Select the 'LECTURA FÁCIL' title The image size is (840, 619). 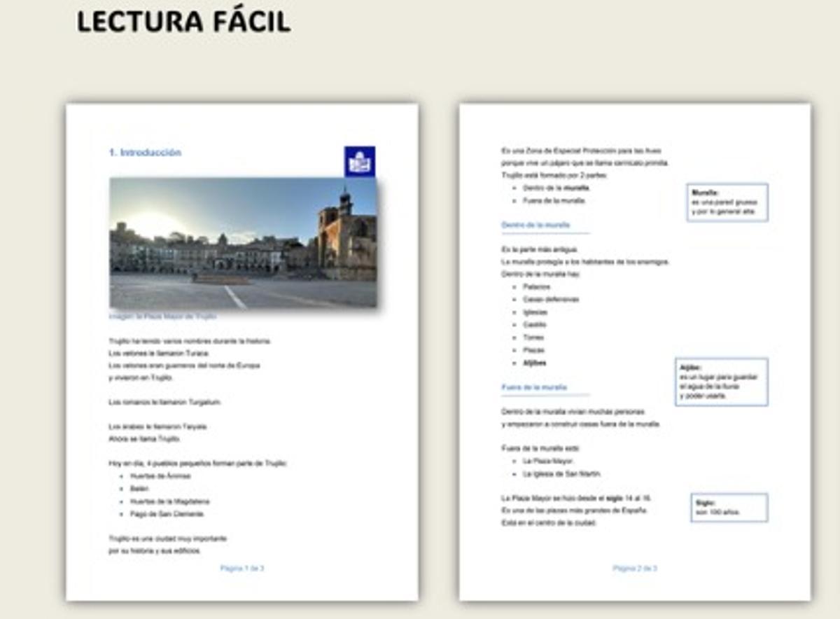pos(183,22)
